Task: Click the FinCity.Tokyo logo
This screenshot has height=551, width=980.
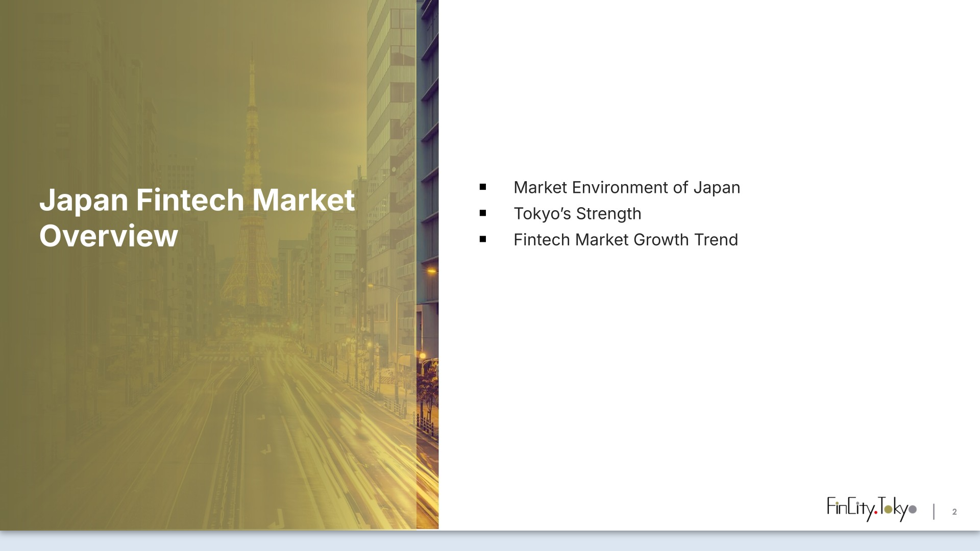Action: (x=871, y=509)
